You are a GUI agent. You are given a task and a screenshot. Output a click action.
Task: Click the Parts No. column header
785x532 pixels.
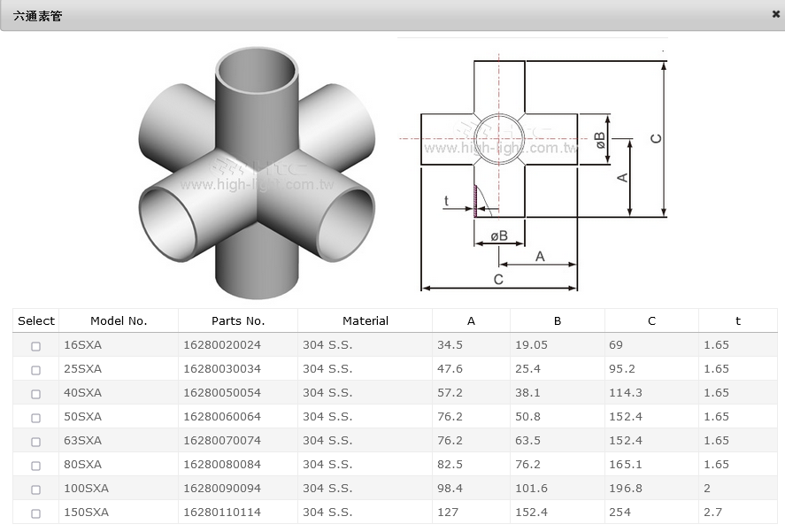tap(238, 321)
